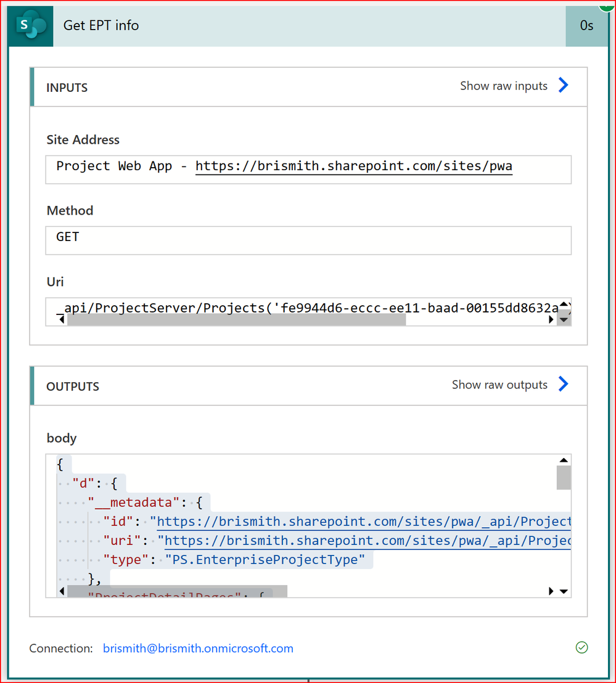Click down scroll arrow in body output
Image resolution: width=616 pixels, height=683 pixels.
[564, 592]
